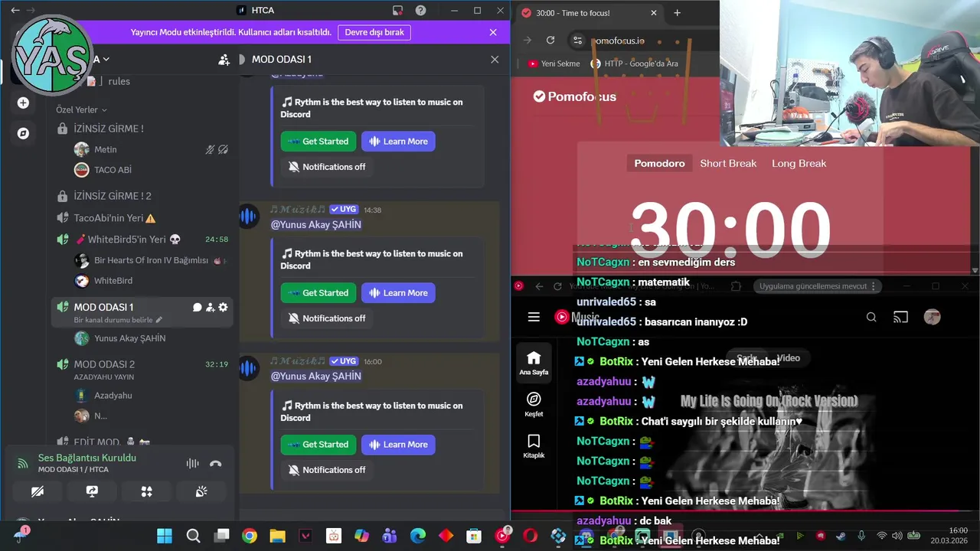Viewport: 980px width, 551px height.
Task: Open chat icon on MOD ODASI 1 channel
Action: pyautogui.click(x=197, y=307)
